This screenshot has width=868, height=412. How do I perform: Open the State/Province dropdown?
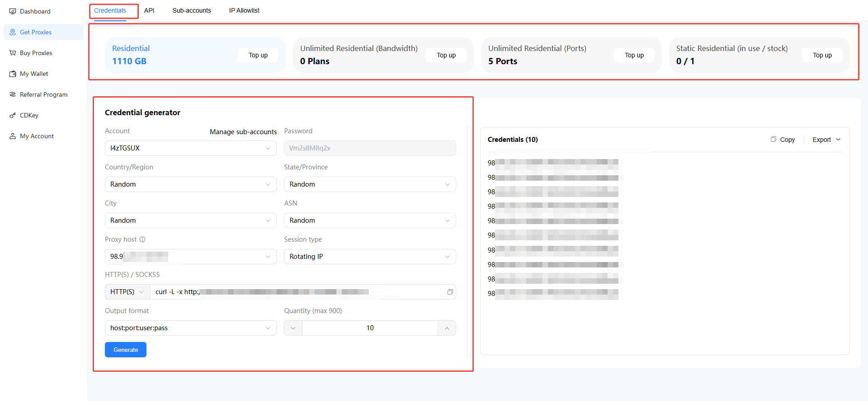(x=370, y=184)
